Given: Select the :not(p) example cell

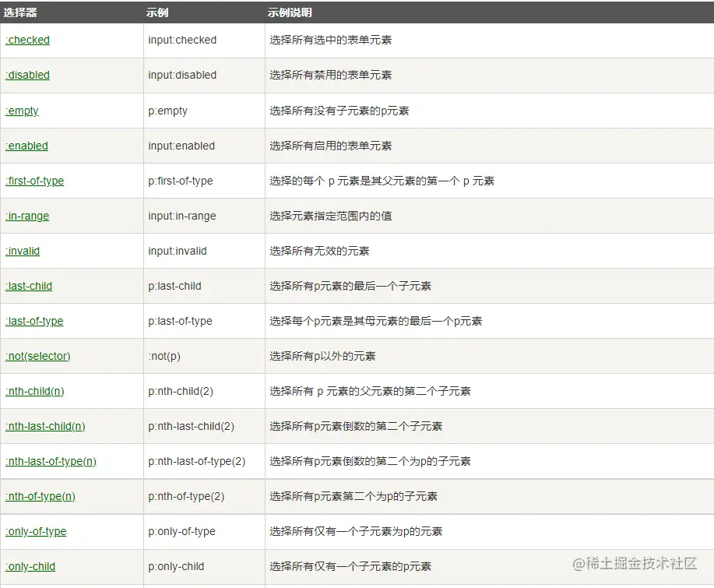Looking at the screenshot, I should 205,356.
